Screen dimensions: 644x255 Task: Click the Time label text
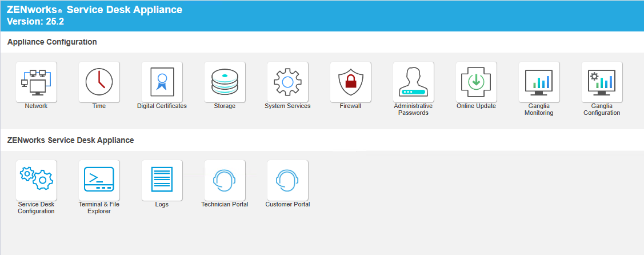(x=99, y=106)
